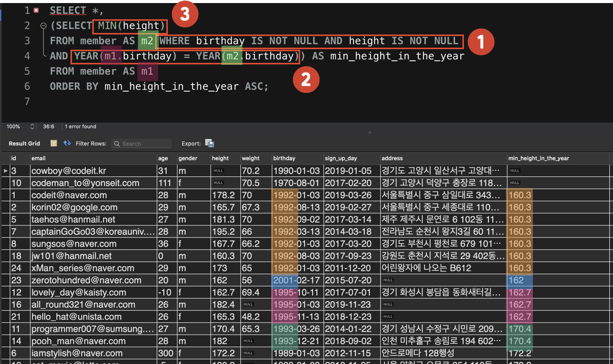Screen dimensions: 613x364
Task: Select sign_up_day cell 2019-03-26
Action: [x=352, y=195]
